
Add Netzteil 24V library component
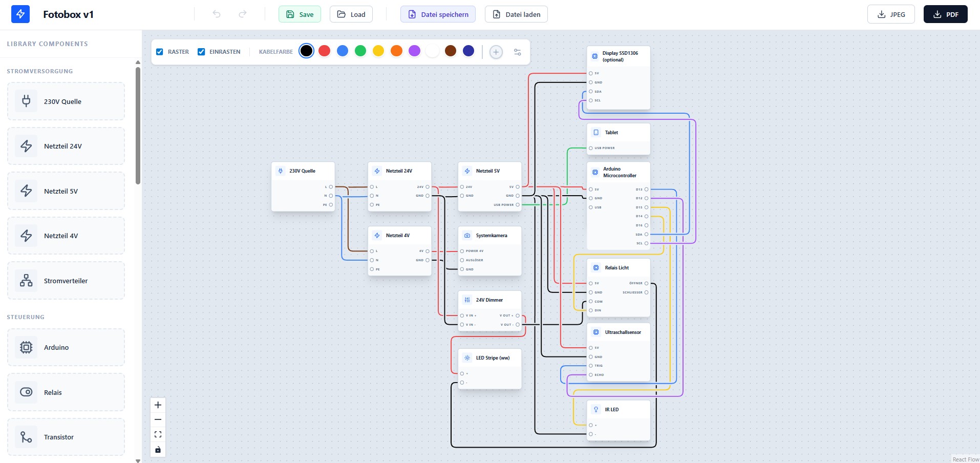(x=66, y=146)
